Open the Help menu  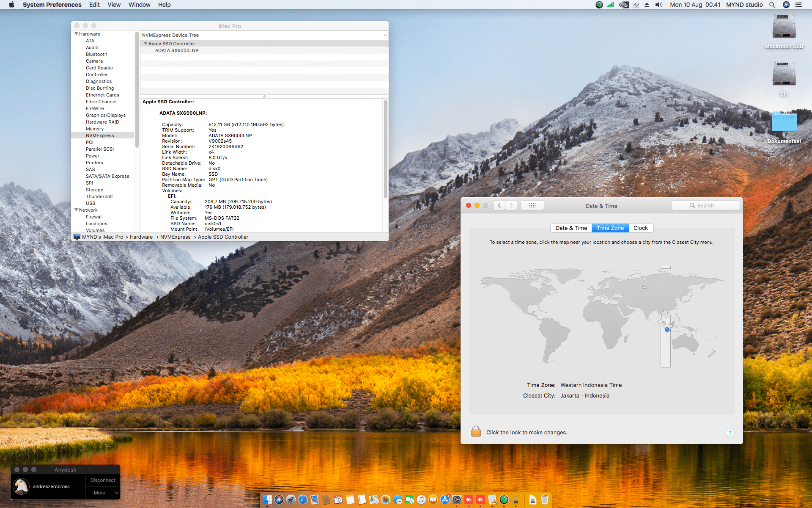164,5
